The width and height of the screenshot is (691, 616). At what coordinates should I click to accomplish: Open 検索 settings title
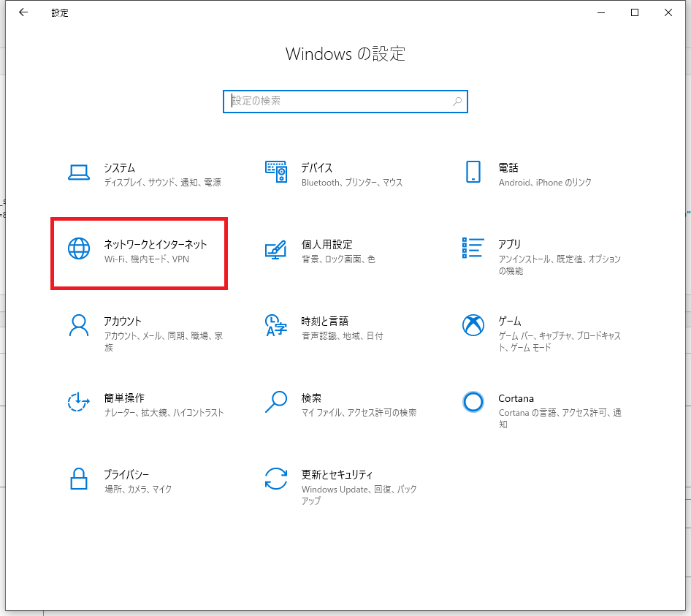pos(311,398)
